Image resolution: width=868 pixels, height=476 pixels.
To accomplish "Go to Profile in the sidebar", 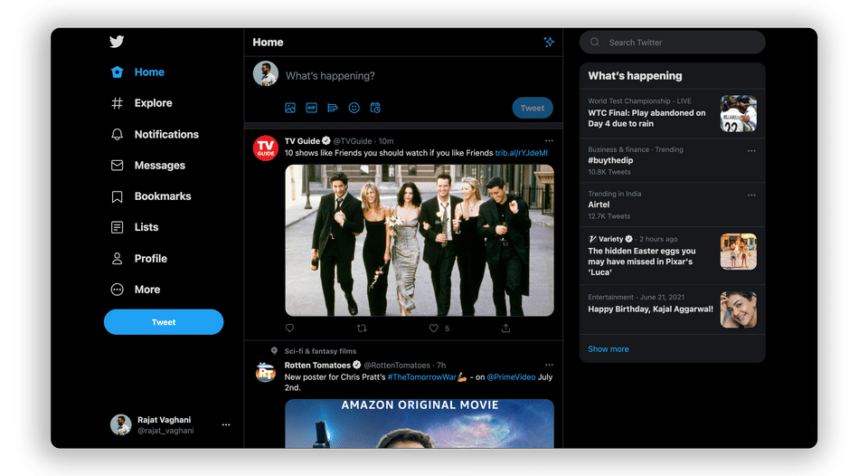I will [x=139, y=258].
